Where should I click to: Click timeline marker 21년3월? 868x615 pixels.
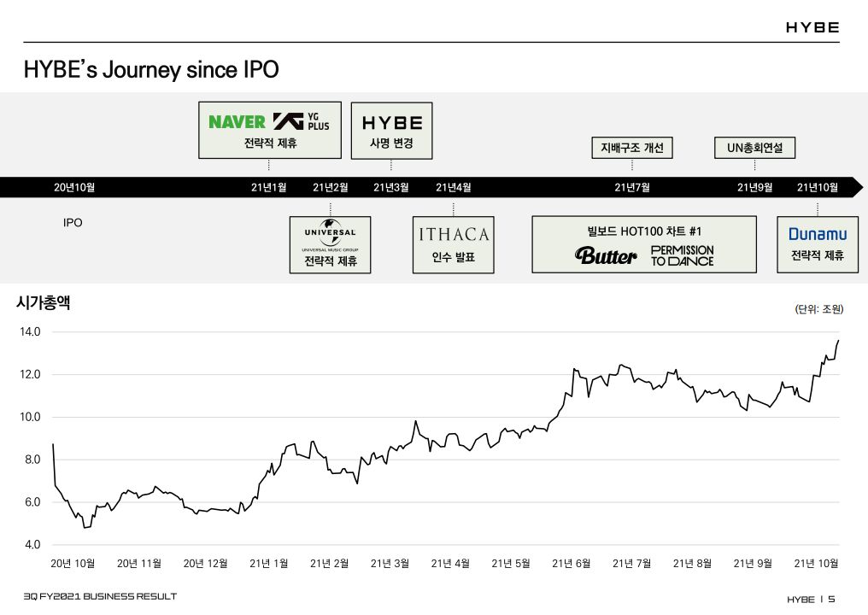click(x=390, y=187)
